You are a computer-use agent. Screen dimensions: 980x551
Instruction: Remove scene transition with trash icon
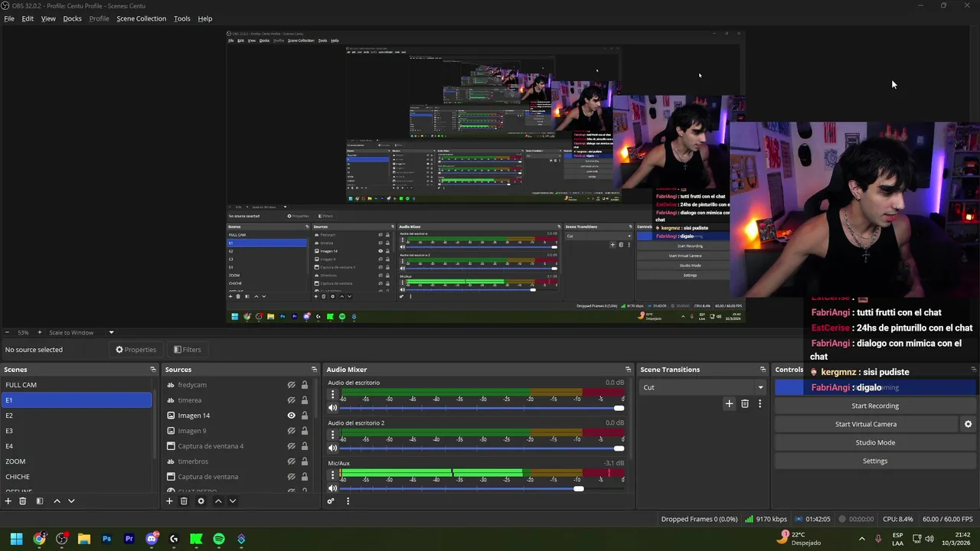coord(745,403)
